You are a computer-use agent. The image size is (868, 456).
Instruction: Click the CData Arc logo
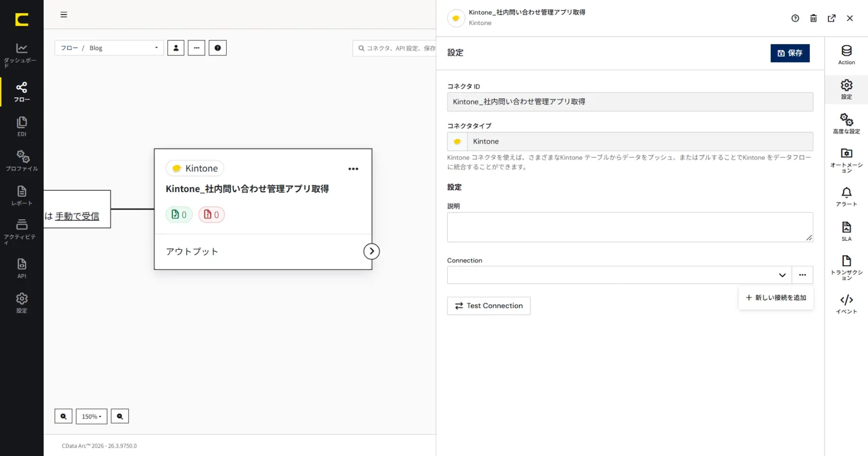click(x=22, y=19)
